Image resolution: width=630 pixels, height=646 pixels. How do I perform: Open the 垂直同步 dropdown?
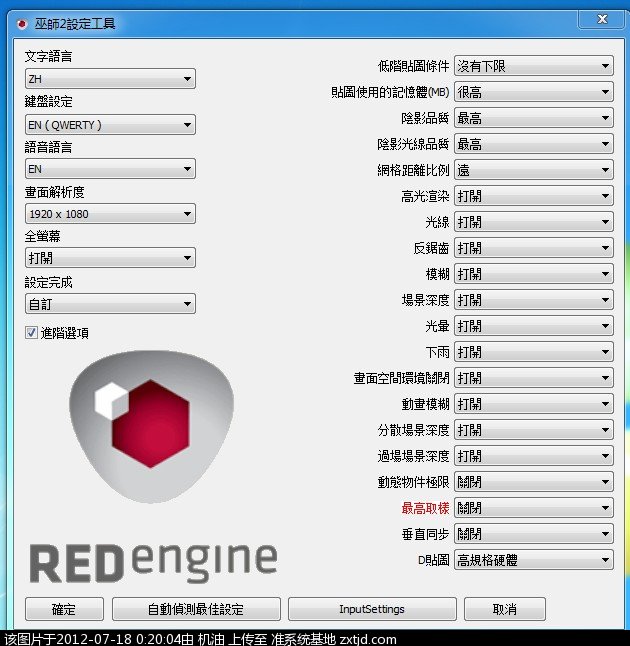point(534,534)
